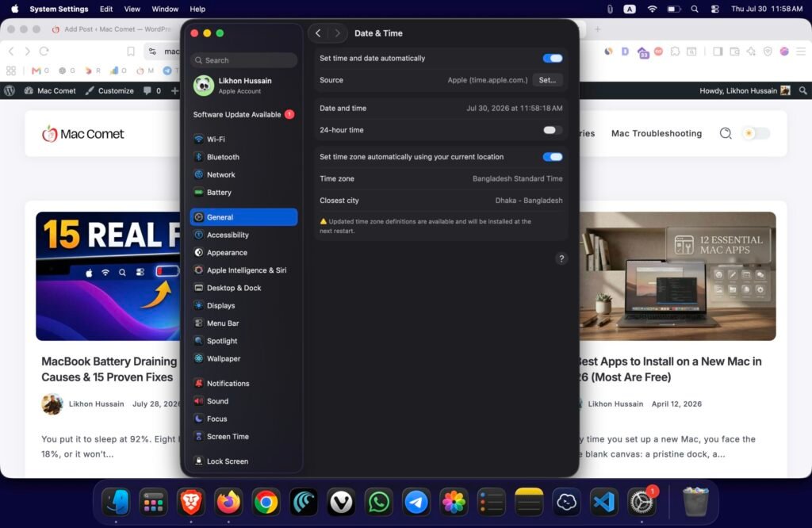Open Wi-Fi settings in sidebar

(x=243, y=140)
